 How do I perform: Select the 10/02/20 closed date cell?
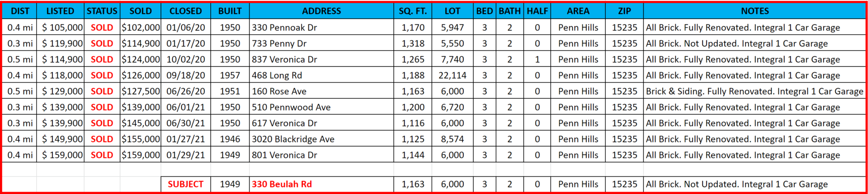click(185, 60)
